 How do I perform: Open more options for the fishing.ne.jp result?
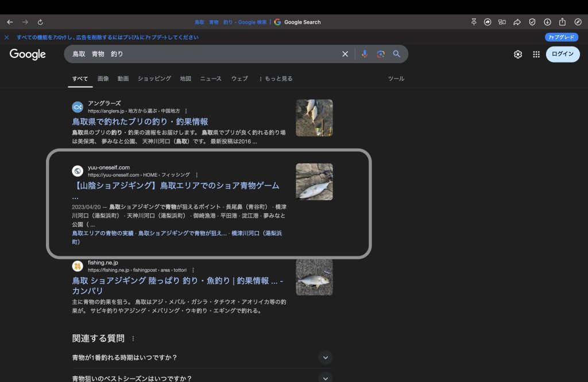pyautogui.click(x=193, y=270)
